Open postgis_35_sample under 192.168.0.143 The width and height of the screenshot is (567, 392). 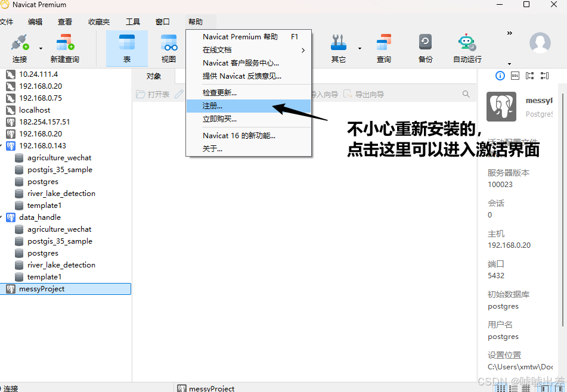coord(60,170)
